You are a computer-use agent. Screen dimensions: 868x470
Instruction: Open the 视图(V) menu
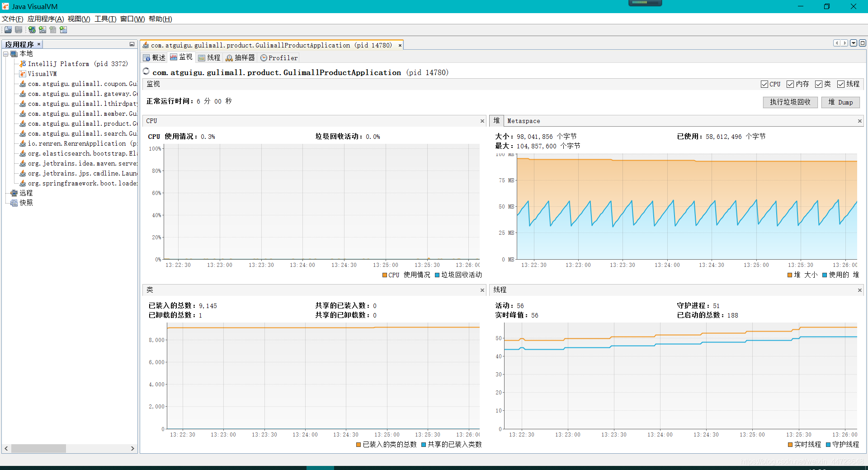click(x=79, y=19)
